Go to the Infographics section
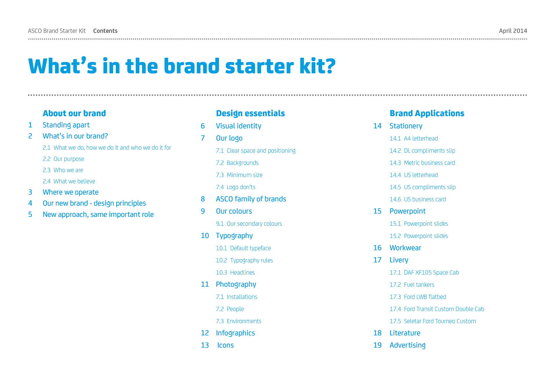The height and width of the screenshot is (392, 555). (235, 333)
